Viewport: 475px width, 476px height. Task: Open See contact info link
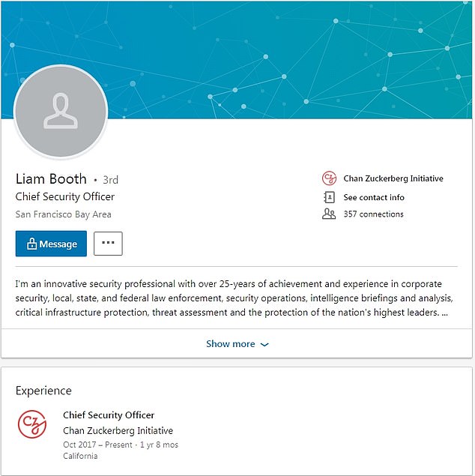374,197
